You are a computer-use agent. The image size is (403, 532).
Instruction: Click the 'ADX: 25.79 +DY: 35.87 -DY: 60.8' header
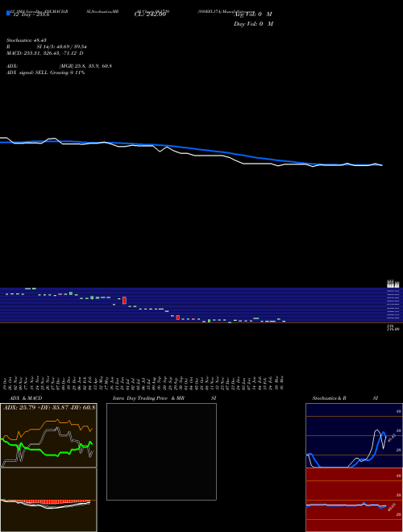tap(49, 406)
